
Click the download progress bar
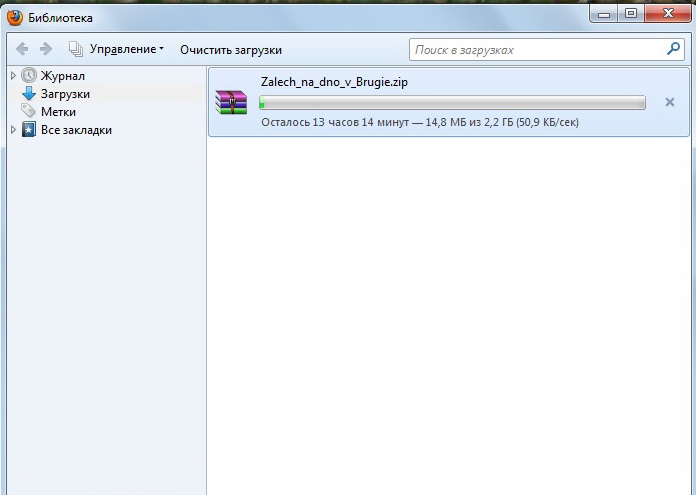(x=452, y=103)
